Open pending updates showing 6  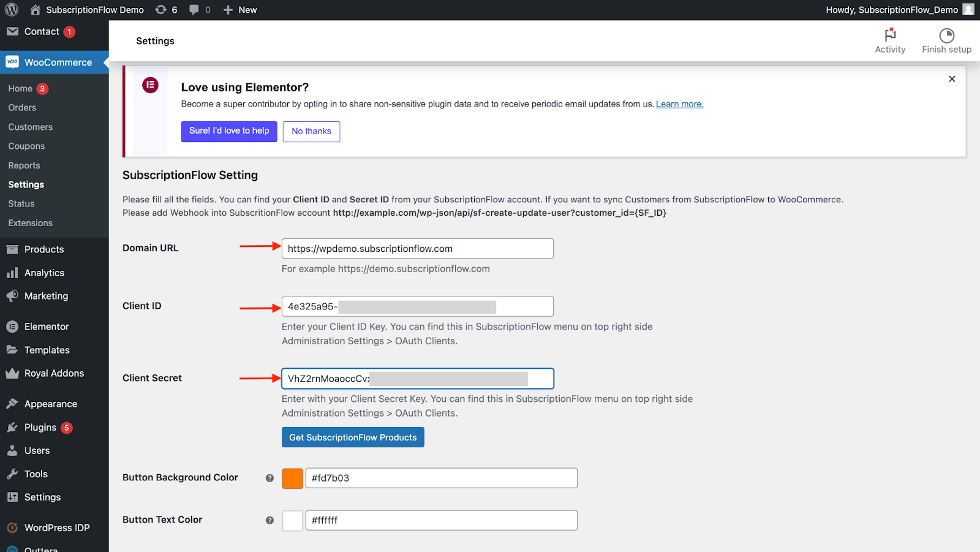click(166, 10)
